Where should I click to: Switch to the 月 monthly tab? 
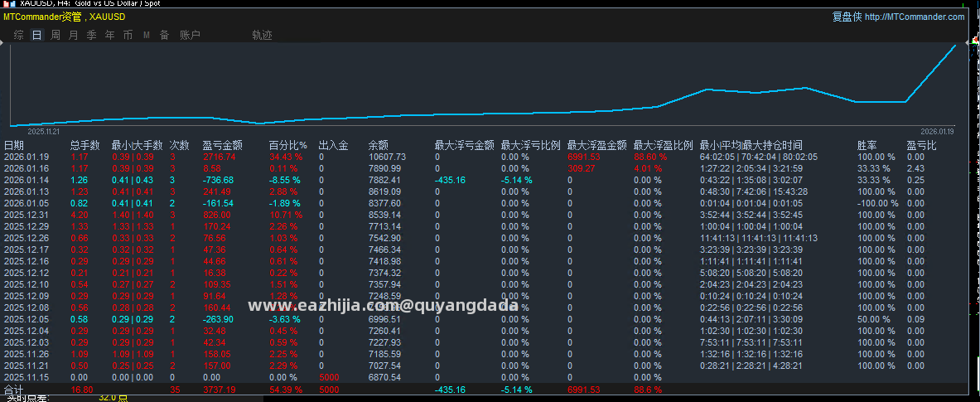point(74,36)
